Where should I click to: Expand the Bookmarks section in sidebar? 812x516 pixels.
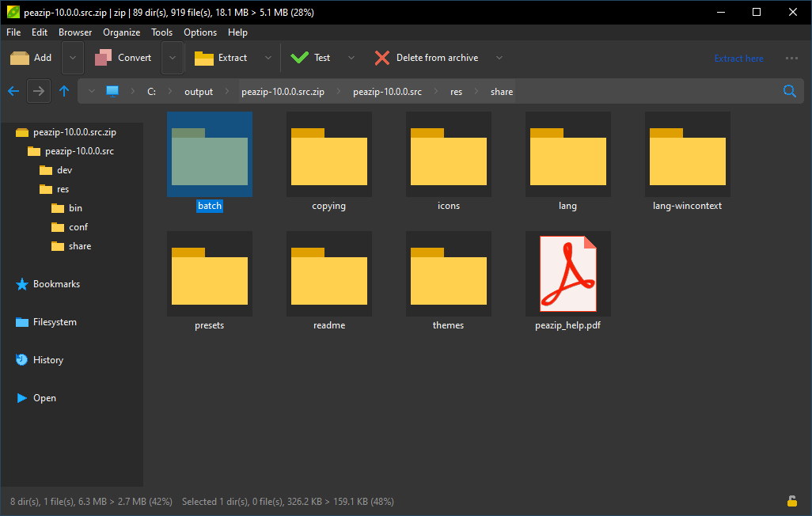tap(55, 284)
